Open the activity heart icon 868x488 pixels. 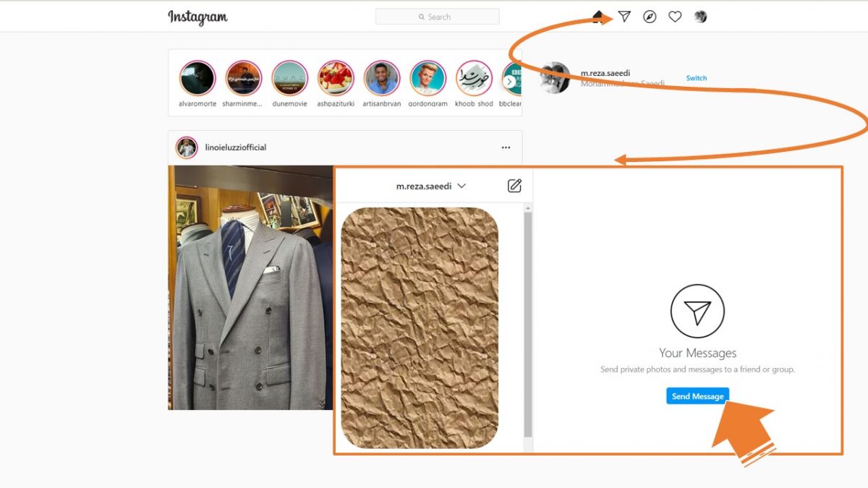[674, 16]
